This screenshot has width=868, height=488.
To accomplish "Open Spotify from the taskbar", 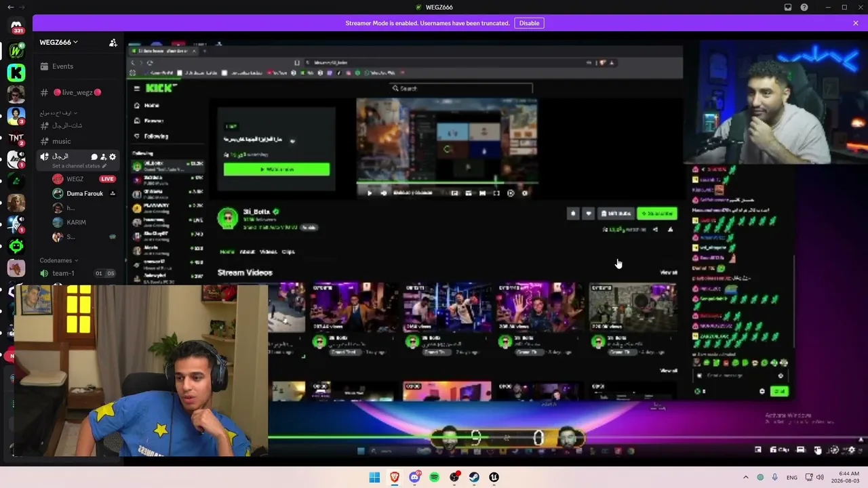I will [x=435, y=477].
